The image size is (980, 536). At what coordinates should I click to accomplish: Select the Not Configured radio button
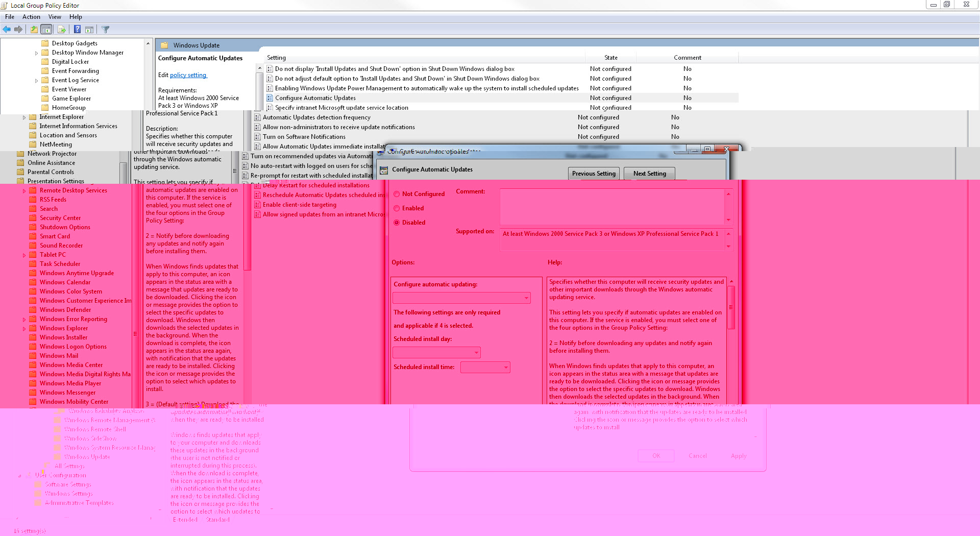(x=397, y=194)
